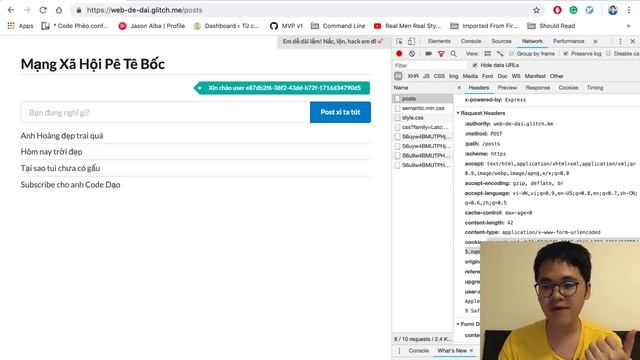Viewport: 640px width, 360px height.
Task: Filter requests by JS
Action: (x=426, y=76)
